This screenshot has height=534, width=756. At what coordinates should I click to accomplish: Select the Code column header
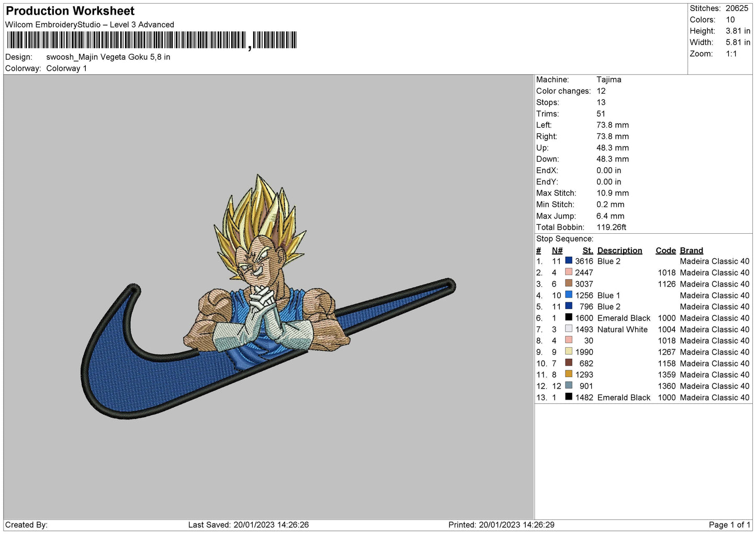click(x=665, y=251)
